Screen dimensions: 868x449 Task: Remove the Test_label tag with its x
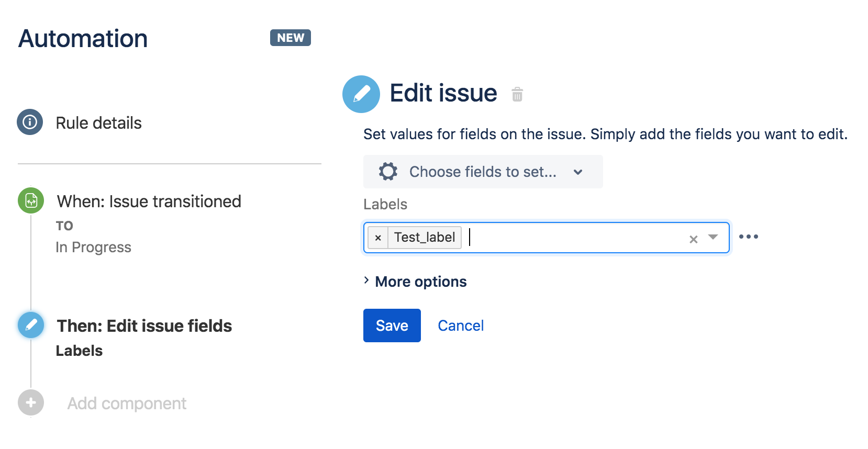378,238
